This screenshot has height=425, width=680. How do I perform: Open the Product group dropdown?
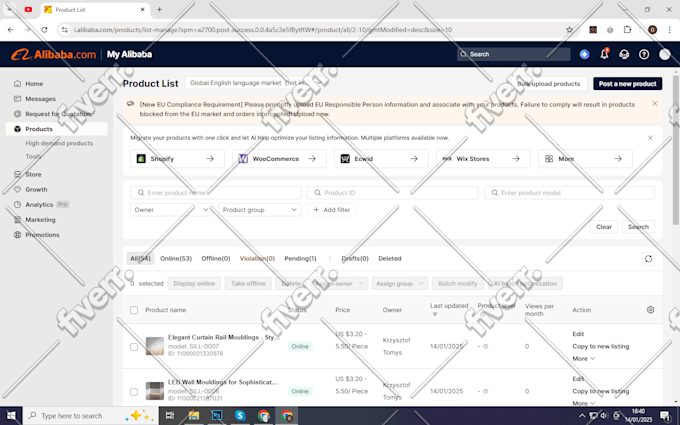coord(260,210)
